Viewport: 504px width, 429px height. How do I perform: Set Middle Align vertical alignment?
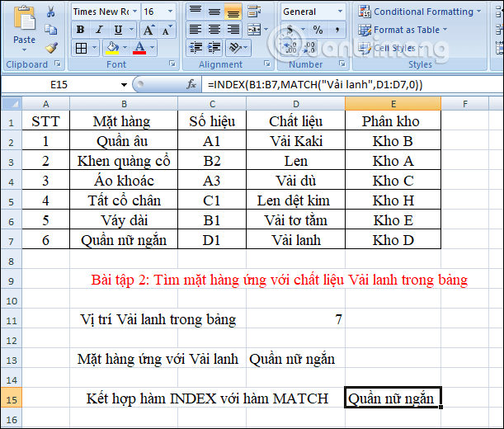[x=214, y=12]
